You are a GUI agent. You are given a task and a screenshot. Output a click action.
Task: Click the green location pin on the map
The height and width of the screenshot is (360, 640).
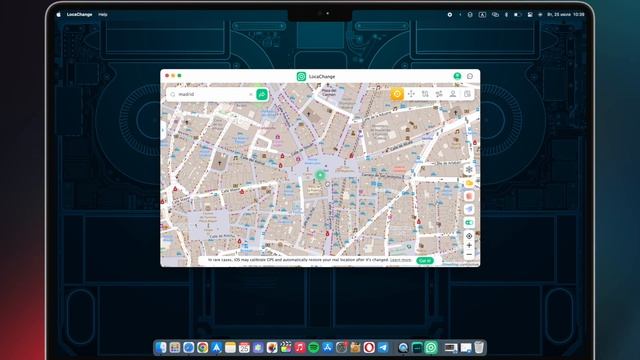pyautogui.click(x=320, y=175)
